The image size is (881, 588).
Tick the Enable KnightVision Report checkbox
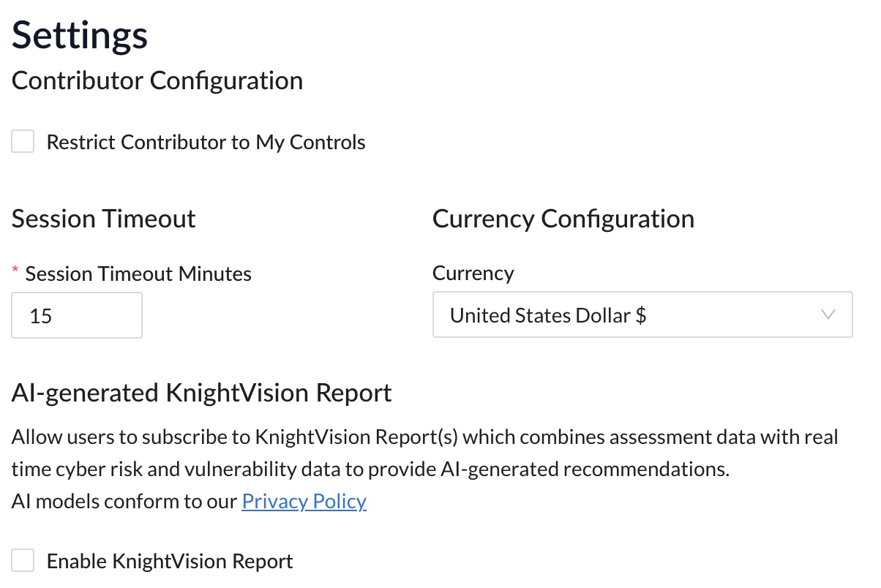coord(23,561)
